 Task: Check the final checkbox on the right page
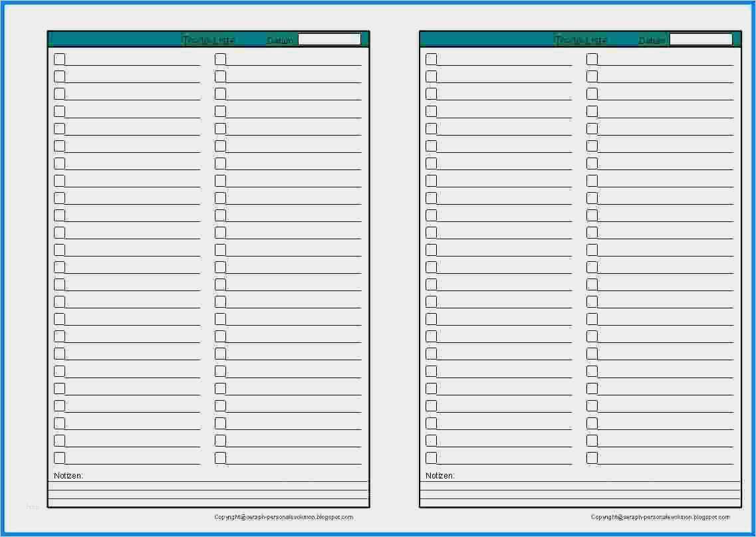click(x=592, y=457)
